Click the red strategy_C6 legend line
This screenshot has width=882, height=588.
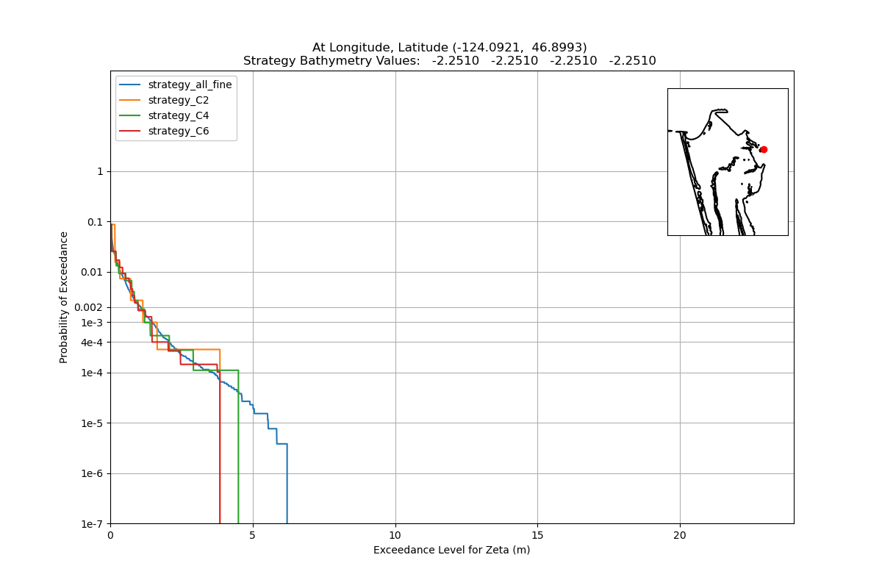(131, 131)
